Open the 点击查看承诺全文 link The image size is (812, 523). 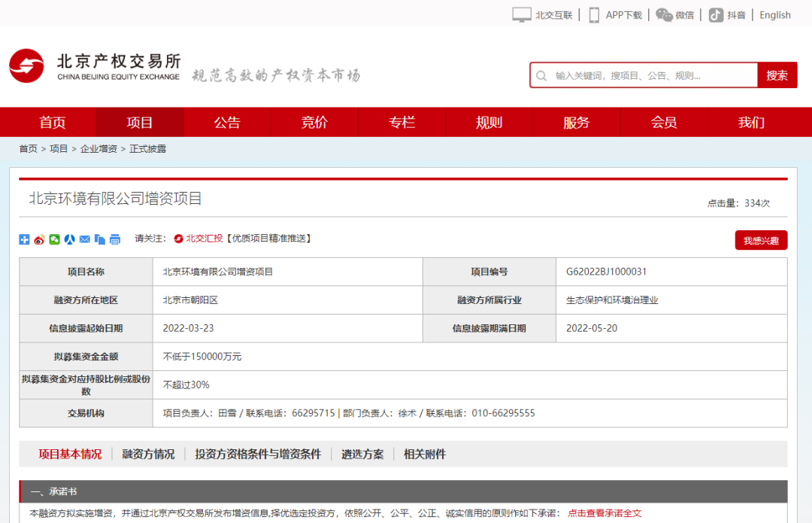click(604, 513)
